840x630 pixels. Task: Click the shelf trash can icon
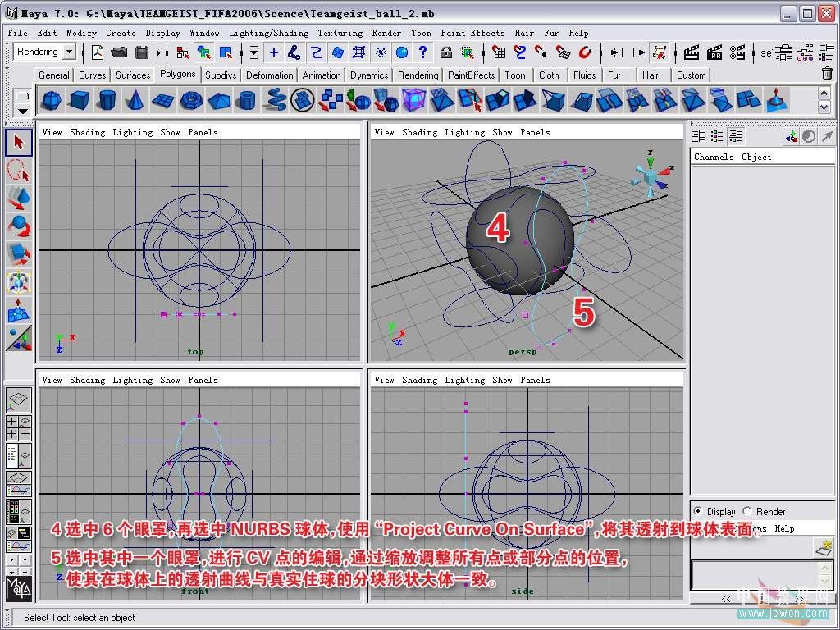click(827, 73)
